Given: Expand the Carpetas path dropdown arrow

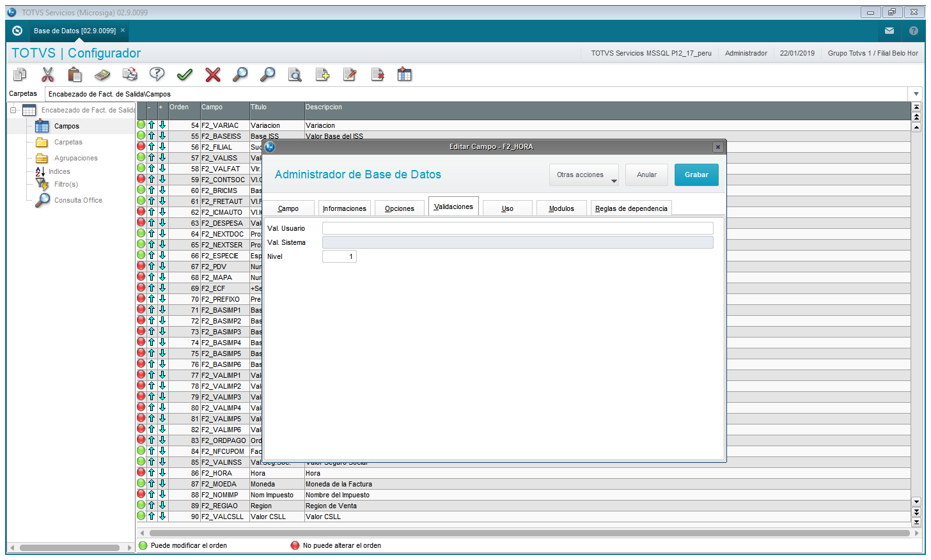Looking at the screenshot, I should 916,94.
